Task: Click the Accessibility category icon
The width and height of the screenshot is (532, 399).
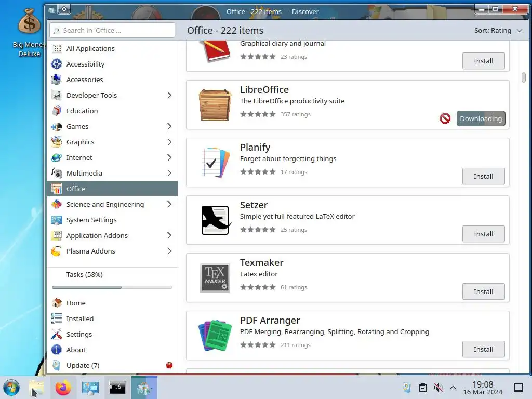Action: pos(56,64)
